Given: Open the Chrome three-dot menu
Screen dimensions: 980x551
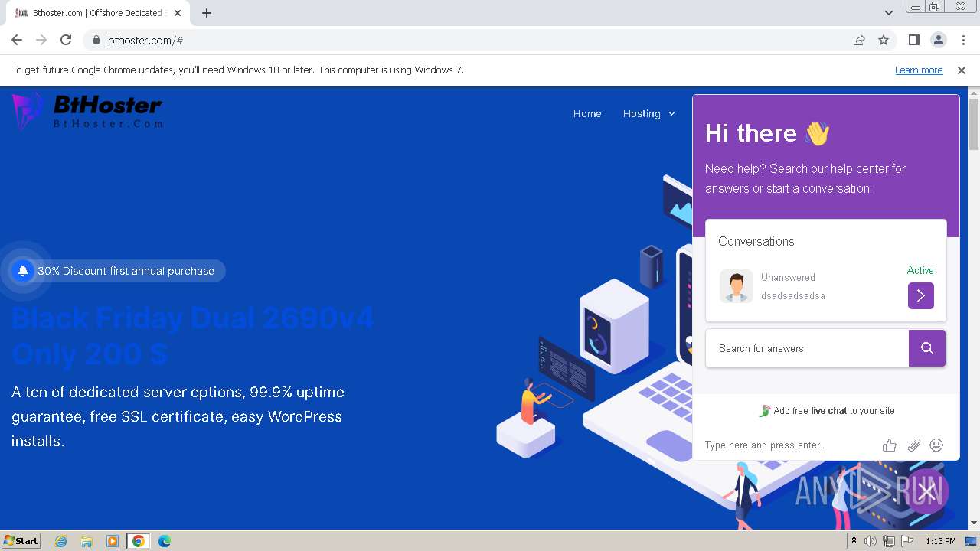Looking at the screenshot, I should click(963, 40).
